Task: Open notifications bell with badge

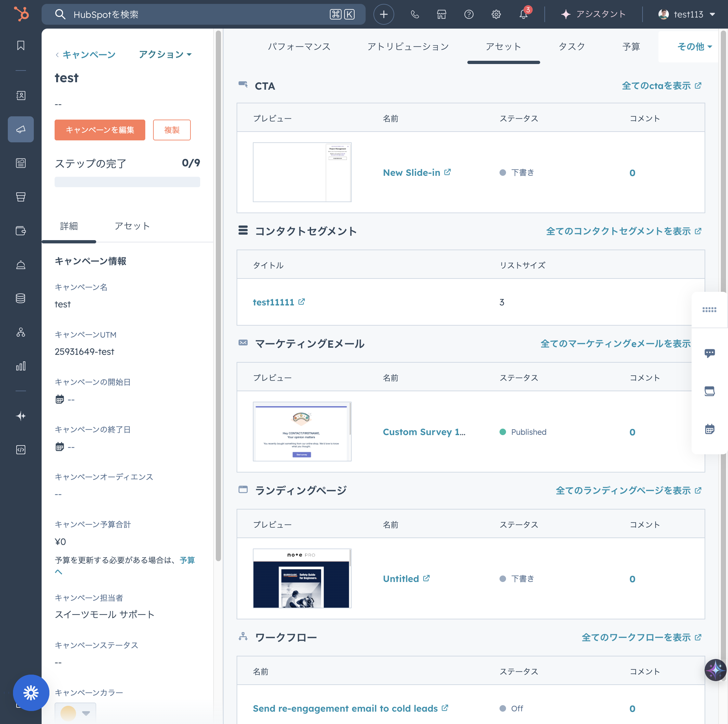Action: 523,14
